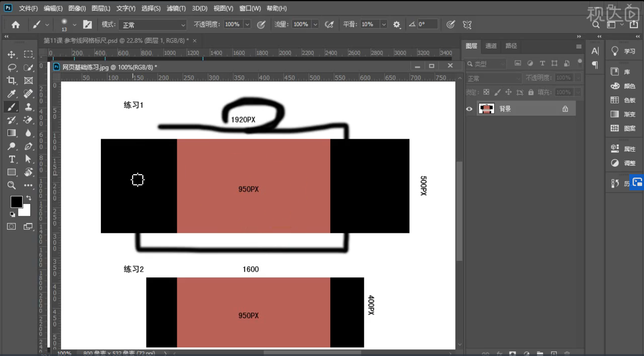The height and width of the screenshot is (356, 644).
Task: Select the Gradient tool
Action: [12, 133]
